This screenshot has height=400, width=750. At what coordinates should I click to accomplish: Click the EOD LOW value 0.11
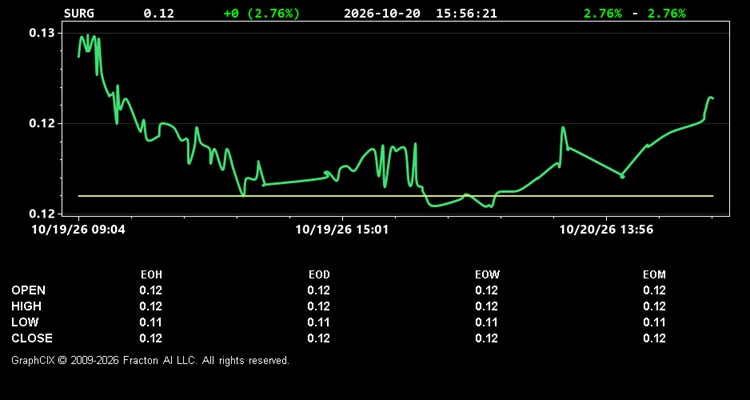[319, 322]
